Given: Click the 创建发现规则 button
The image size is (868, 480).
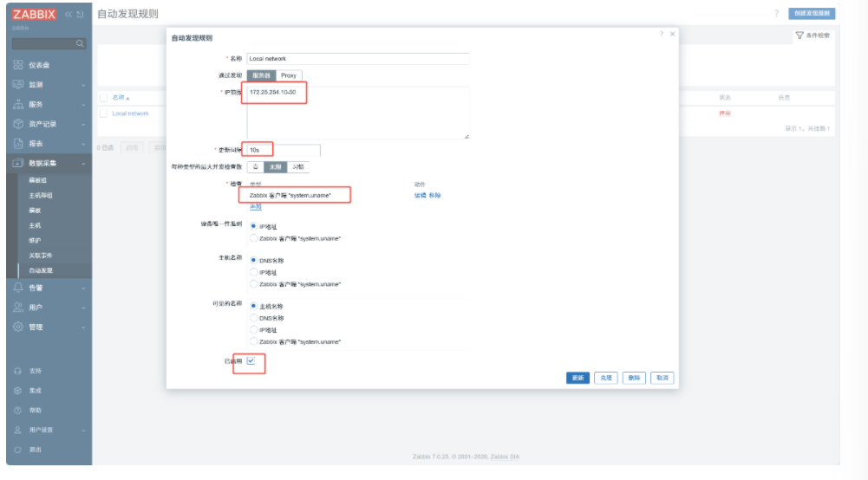Looking at the screenshot, I should pos(812,13).
